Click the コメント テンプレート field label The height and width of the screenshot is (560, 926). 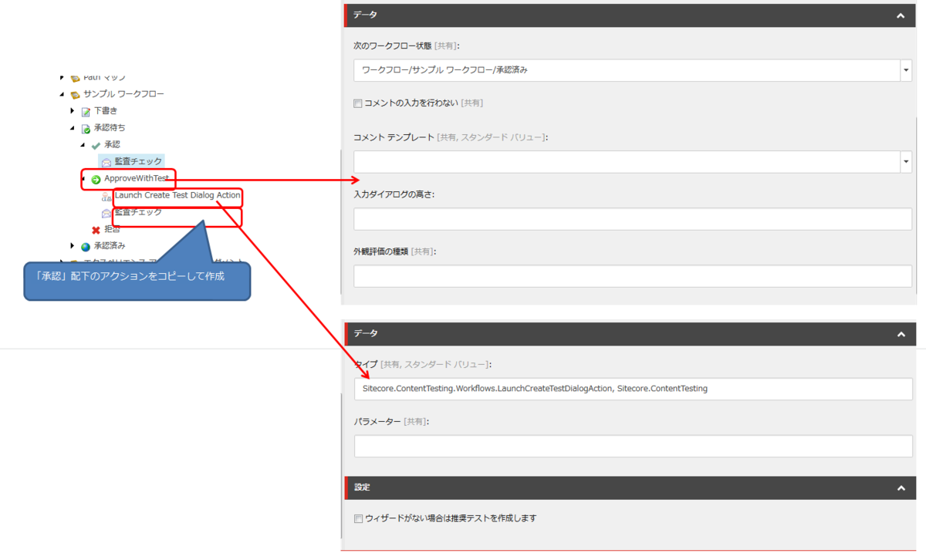click(394, 137)
